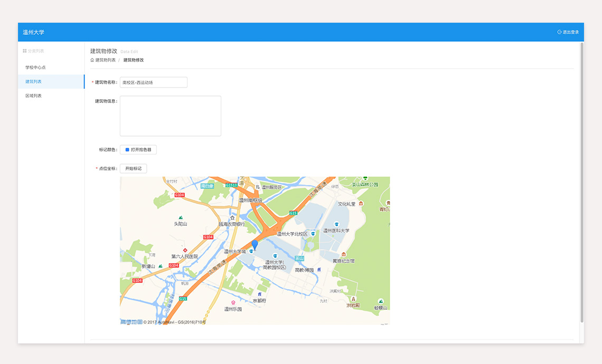Click the blue location marker pin on map
The height and width of the screenshot is (364, 602).
255,244
